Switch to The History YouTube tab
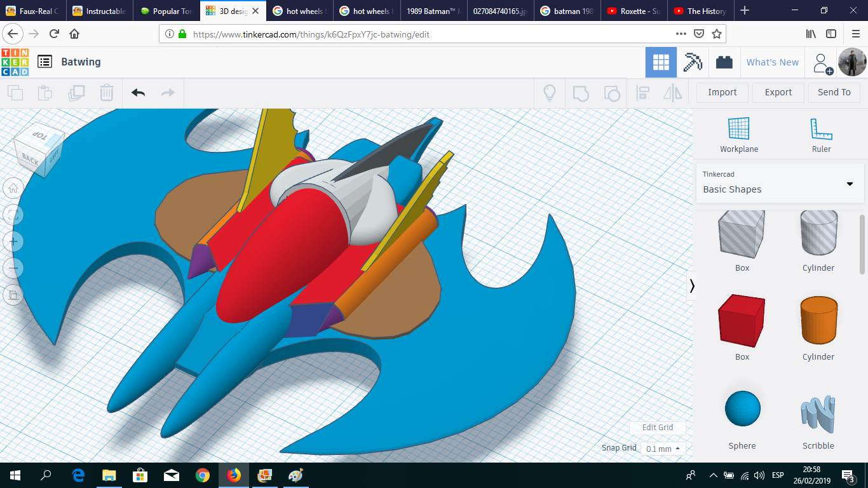Image resolution: width=868 pixels, height=488 pixels. pos(701,11)
